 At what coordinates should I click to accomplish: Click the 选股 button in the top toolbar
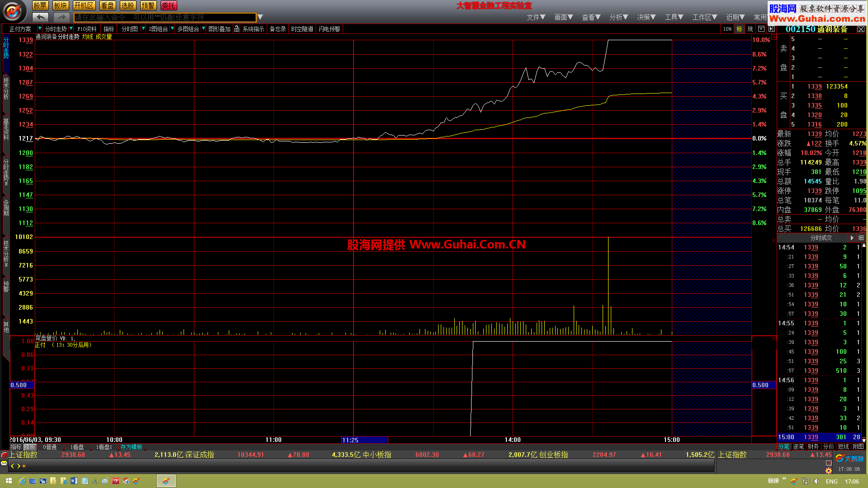pyautogui.click(x=128, y=5)
